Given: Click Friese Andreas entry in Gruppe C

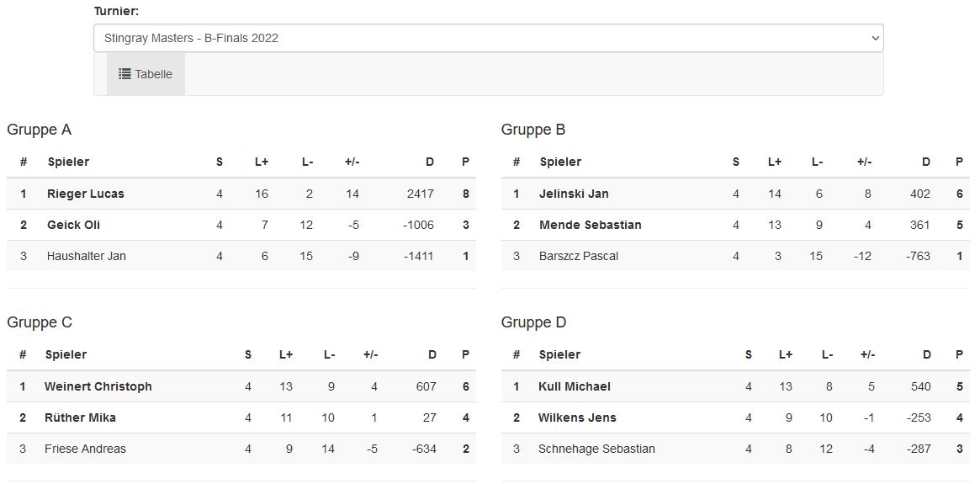Looking at the screenshot, I should click(x=85, y=449).
